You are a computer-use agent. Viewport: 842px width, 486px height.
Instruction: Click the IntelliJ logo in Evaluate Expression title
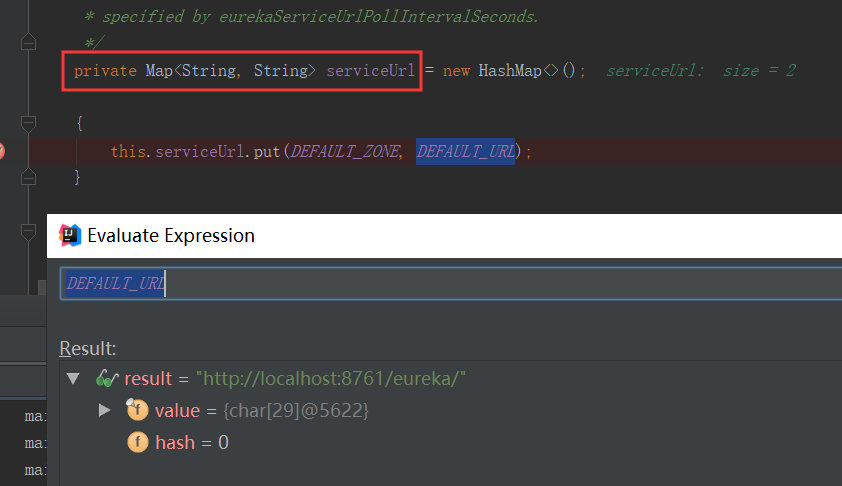pos(70,236)
